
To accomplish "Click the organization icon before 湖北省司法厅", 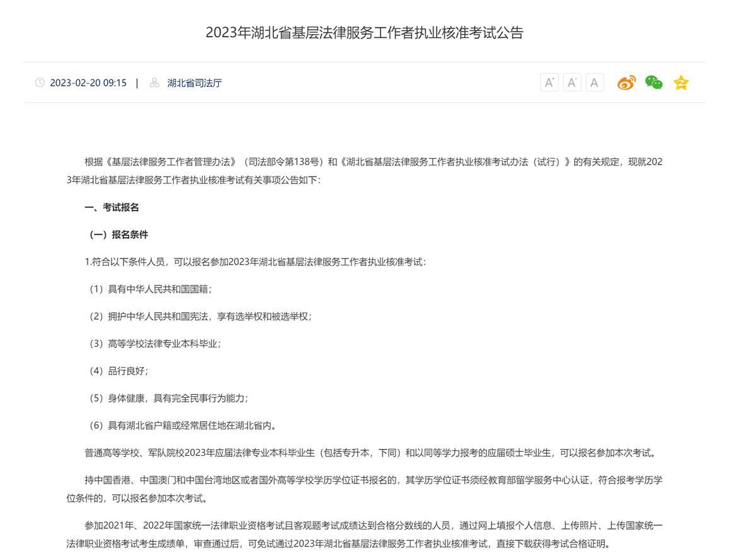I will point(154,83).
